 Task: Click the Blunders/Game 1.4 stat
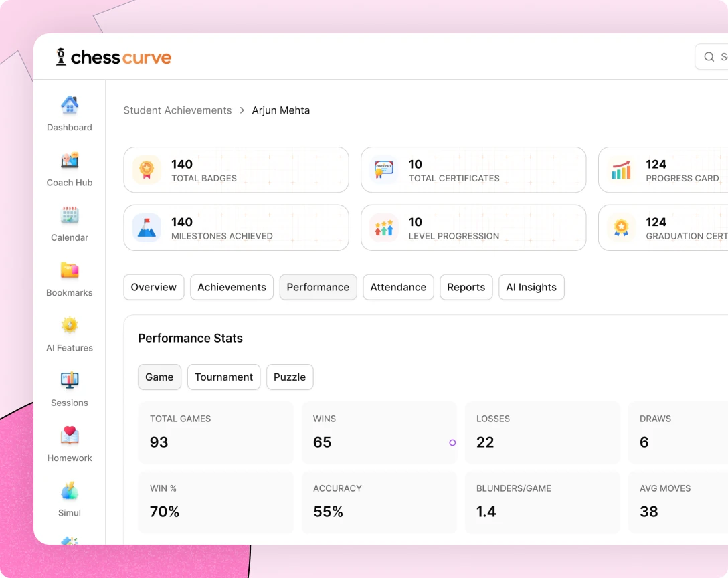pyautogui.click(x=542, y=502)
